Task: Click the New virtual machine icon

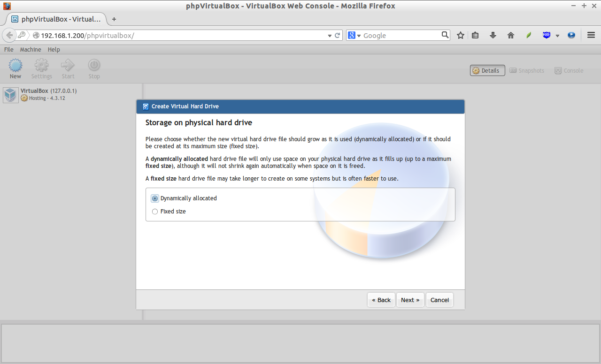Action: 15,65
